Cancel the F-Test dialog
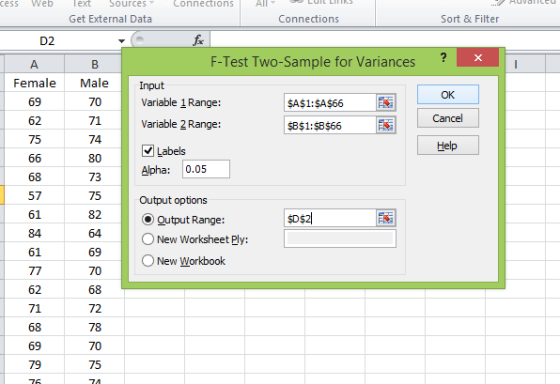 448,118
